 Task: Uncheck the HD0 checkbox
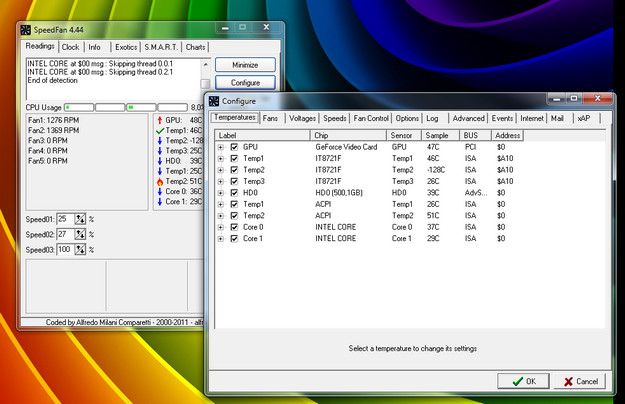click(x=234, y=193)
